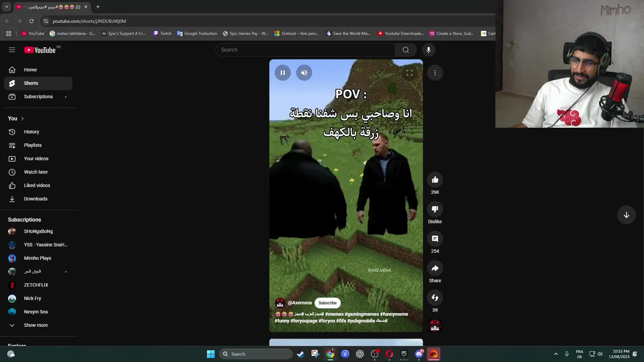This screenshot has height=362, width=644.
Task: Click the Dislike thumbs-down button
Action: pos(435,209)
